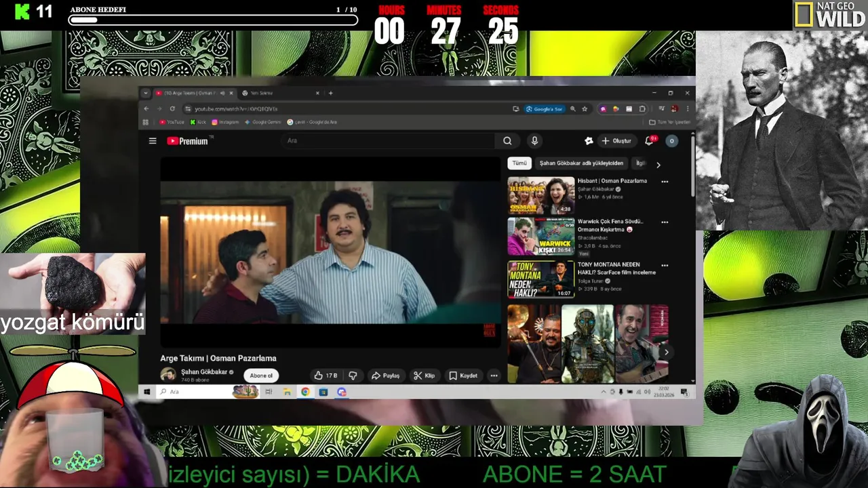Open the çeviri Google'da Ara bookmark
868x488 pixels.
coord(312,122)
